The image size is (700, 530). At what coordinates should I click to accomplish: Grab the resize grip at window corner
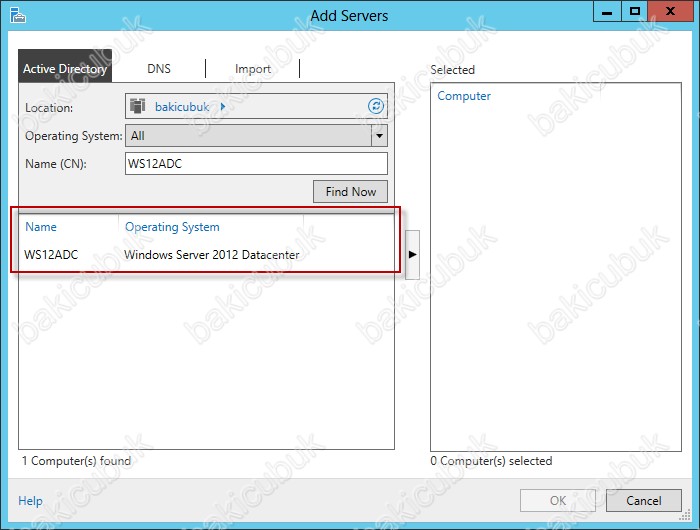pos(685,516)
